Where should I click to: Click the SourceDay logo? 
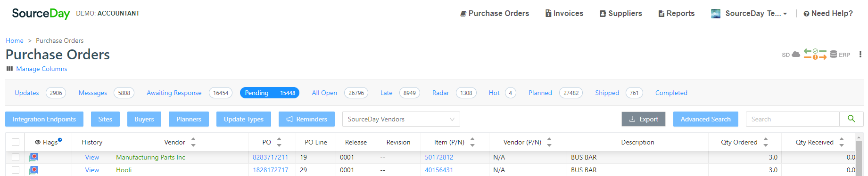(x=41, y=14)
